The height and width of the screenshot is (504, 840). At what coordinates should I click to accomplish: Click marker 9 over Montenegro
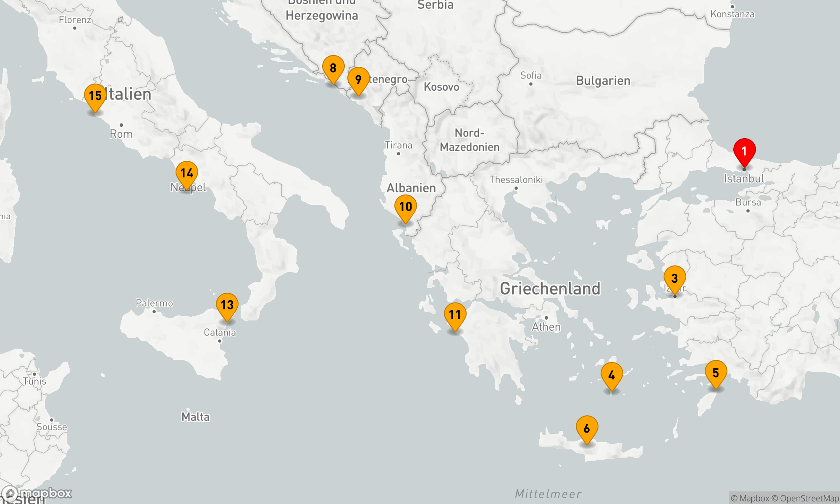358,80
